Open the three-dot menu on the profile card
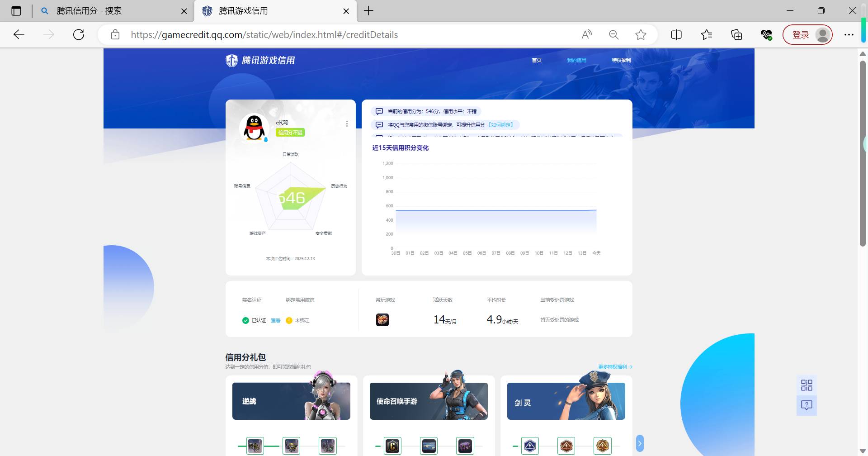This screenshot has height=456, width=868. click(347, 123)
